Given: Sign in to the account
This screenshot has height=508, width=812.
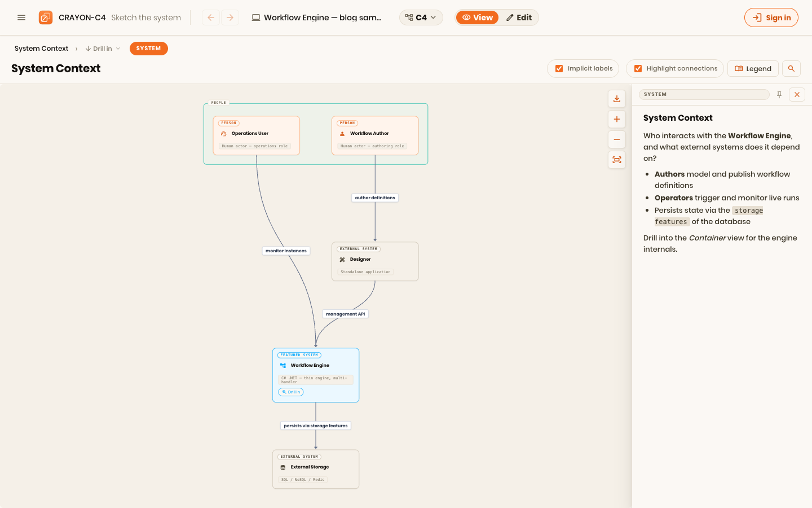Looking at the screenshot, I should point(771,17).
